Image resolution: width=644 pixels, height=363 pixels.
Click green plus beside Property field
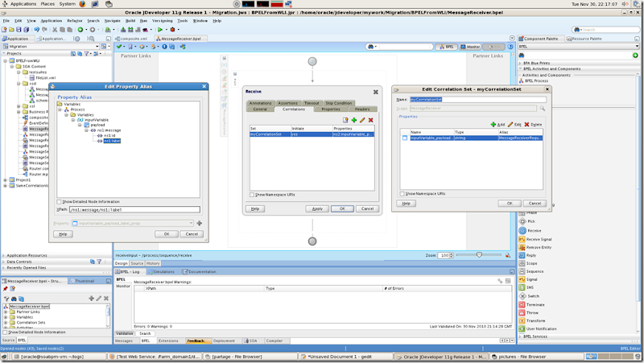click(199, 224)
